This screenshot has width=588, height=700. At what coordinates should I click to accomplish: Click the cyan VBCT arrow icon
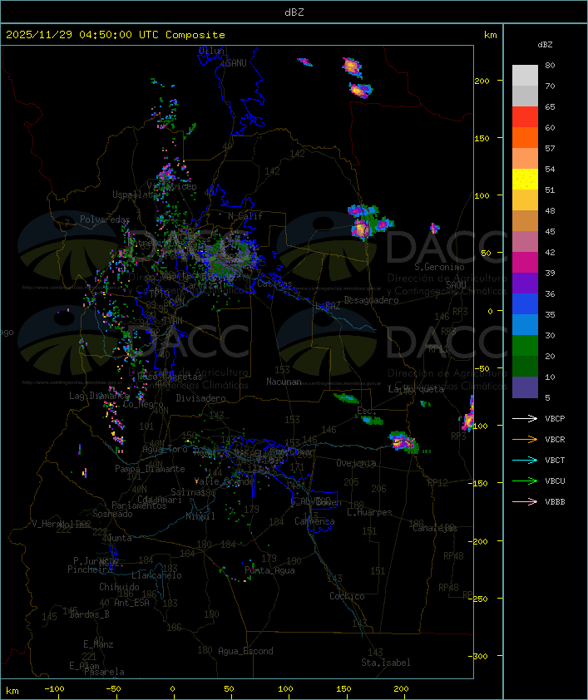pos(525,460)
